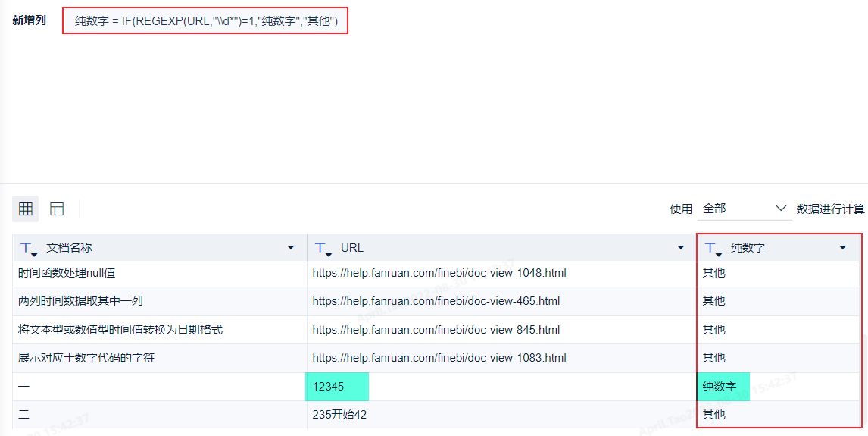Select the 新增列 step label
This screenshot has height=436, width=868.
point(30,20)
